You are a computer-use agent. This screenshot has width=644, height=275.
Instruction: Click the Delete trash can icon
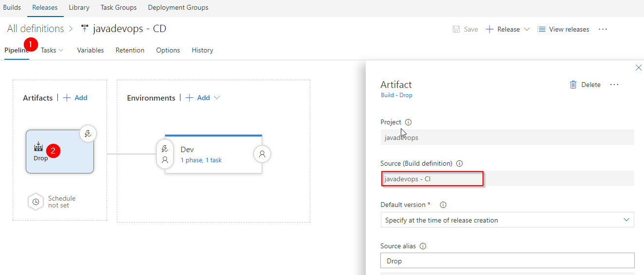(x=573, y=85)
